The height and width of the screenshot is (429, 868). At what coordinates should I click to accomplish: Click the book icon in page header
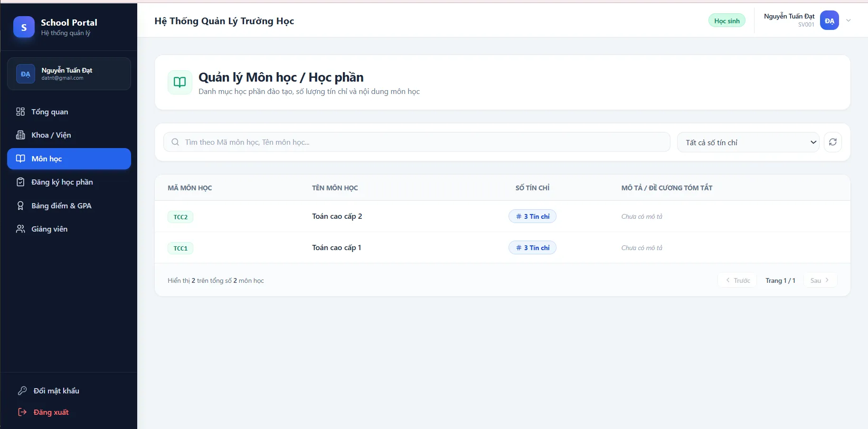180,82
